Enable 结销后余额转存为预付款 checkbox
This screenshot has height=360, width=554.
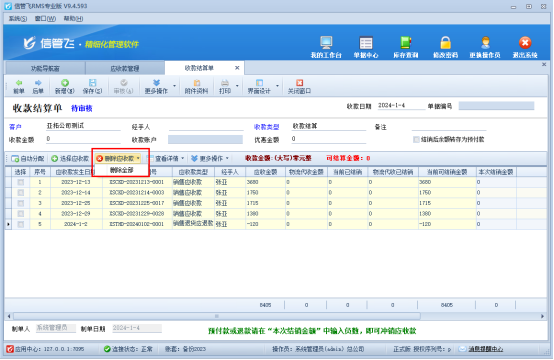(416, 140)
